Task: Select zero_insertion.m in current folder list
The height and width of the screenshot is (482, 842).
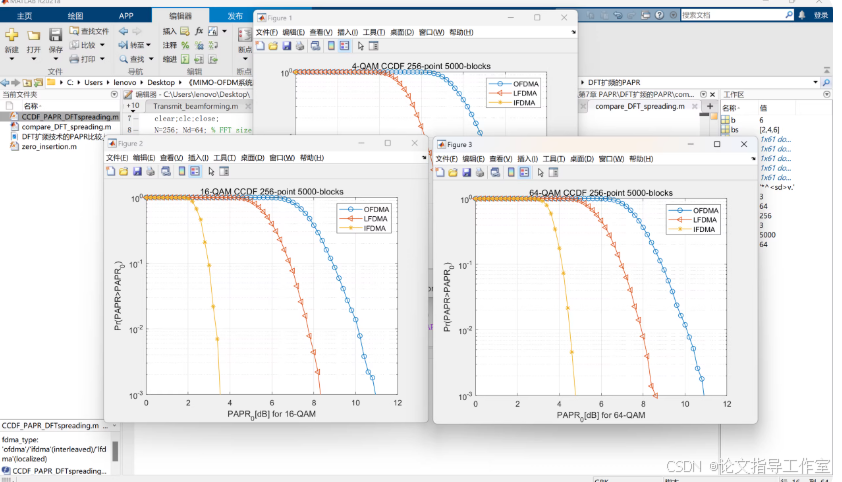Action: pyautogui.click(x=49, y=146)
